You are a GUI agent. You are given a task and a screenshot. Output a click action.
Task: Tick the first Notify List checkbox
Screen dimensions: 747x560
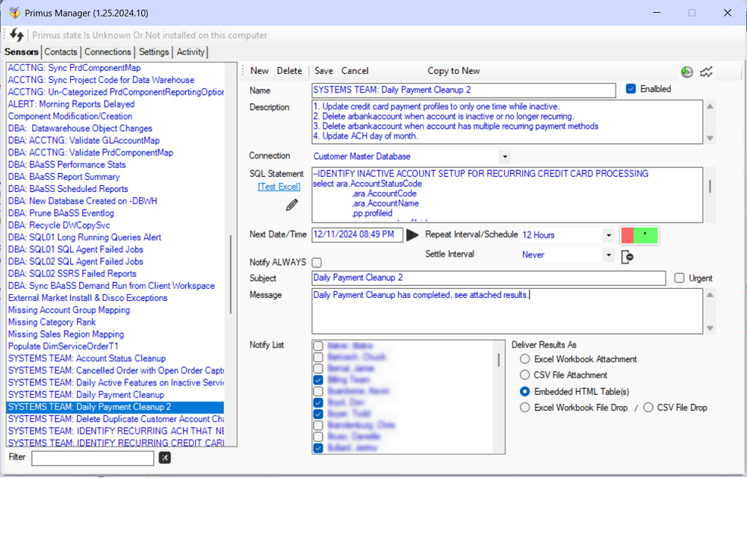coord(318,346)
